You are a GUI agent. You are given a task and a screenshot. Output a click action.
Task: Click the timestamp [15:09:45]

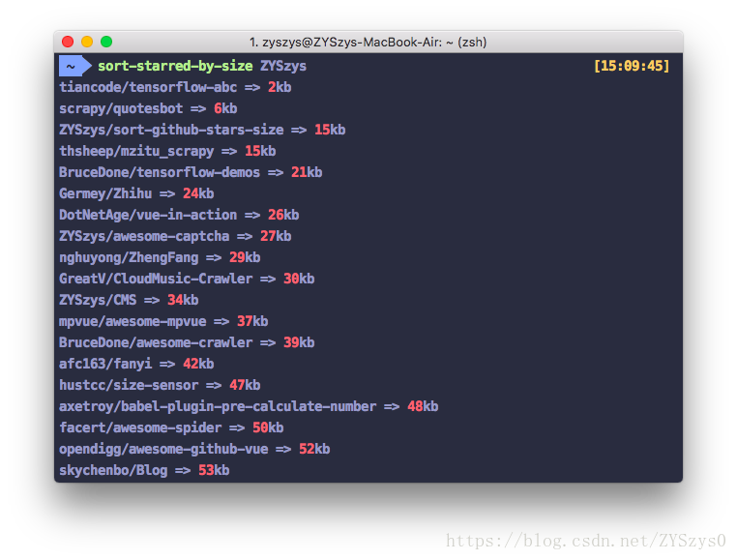[632, 66]
